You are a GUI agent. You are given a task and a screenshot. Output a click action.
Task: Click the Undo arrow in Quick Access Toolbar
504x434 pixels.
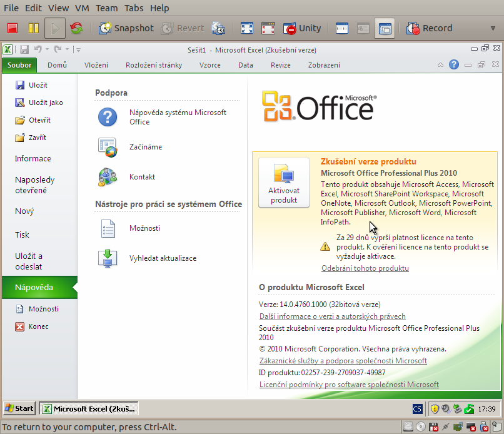coord(38,49)
